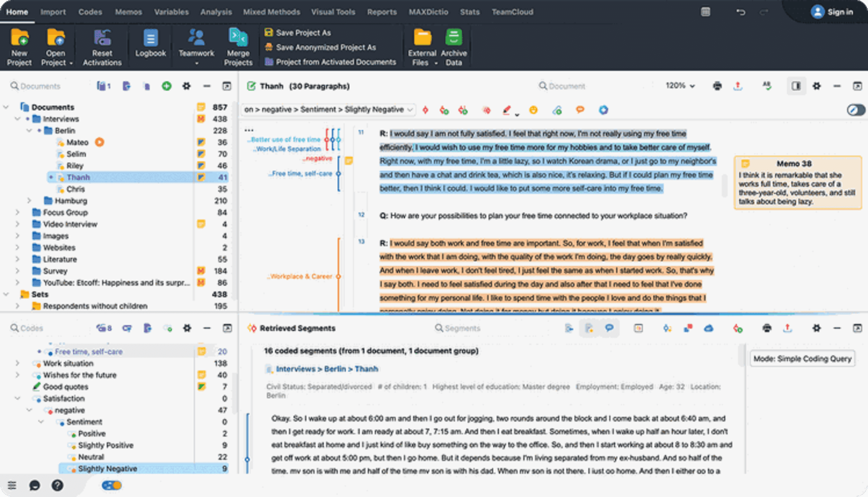Viewport: 868px width, 497px height.
Task: Click Save Anonymized Project As
Action: point(328,47)
